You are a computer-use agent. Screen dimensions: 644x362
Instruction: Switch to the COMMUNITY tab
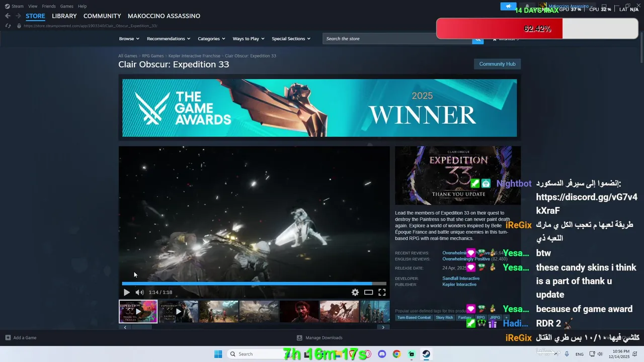tap(102, 16)
